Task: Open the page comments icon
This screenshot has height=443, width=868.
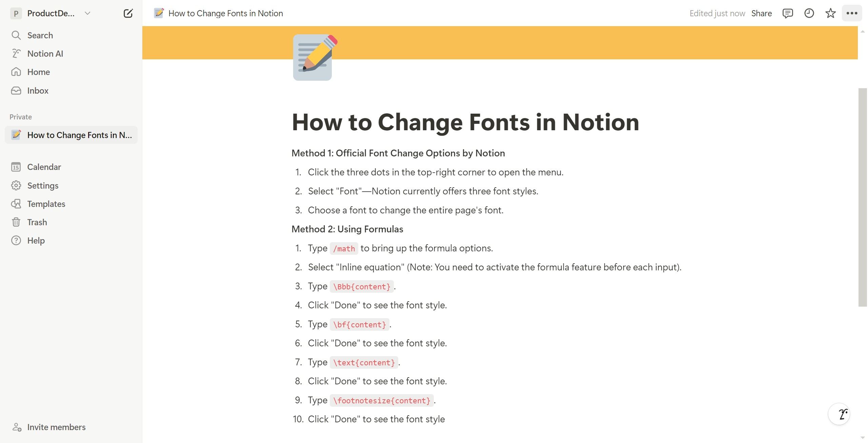Action: [787, 13]
